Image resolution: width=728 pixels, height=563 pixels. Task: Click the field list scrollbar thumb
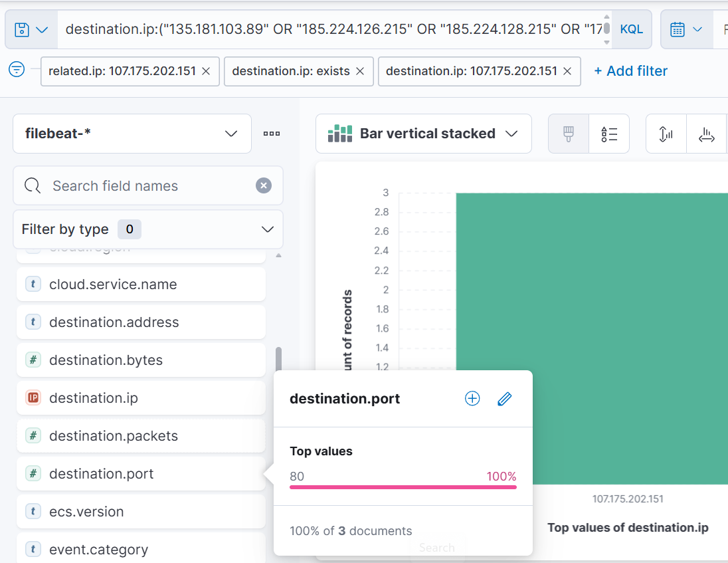click(278, 359)
